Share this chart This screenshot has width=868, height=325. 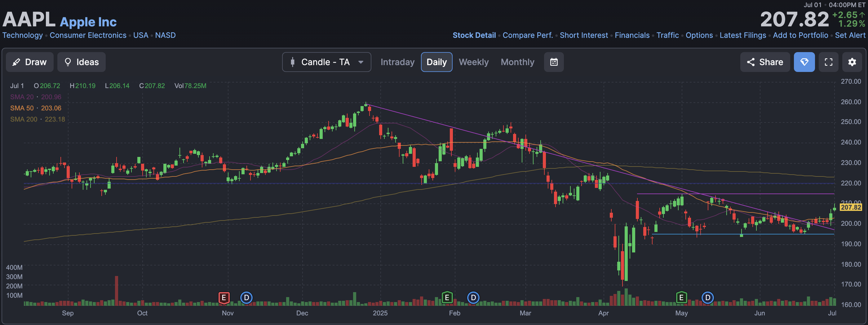pyautogui.click(x=765, y=62)
